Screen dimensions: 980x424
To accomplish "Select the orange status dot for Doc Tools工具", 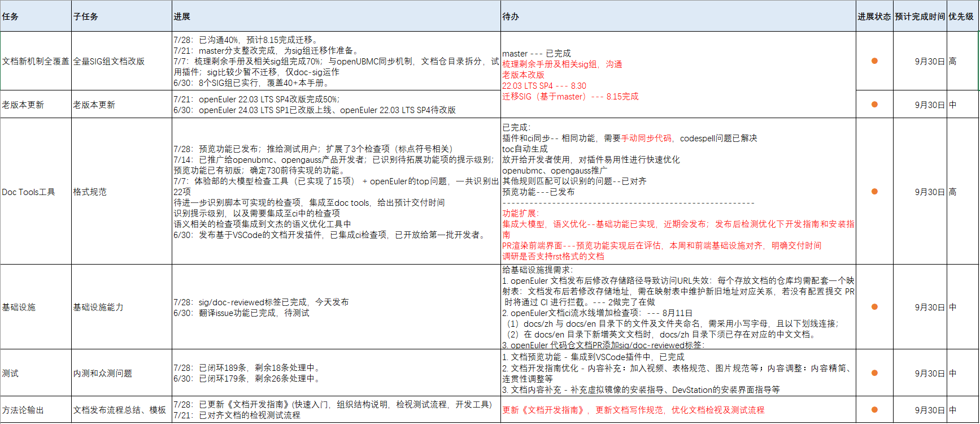I will (x=874, y=192).
